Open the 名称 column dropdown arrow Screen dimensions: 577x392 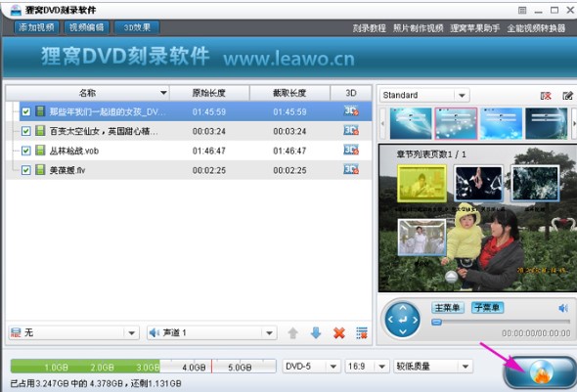coord(163,93)
